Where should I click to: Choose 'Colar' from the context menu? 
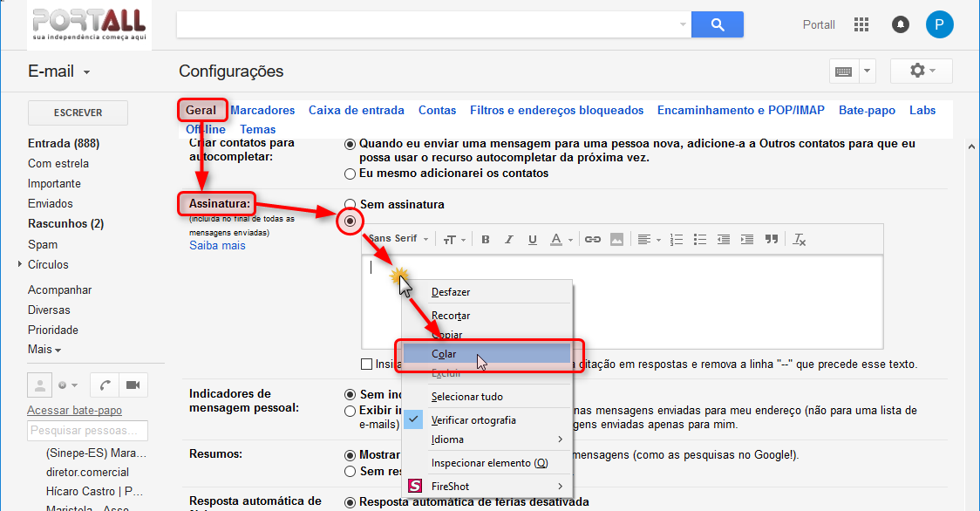coord(444,354)
